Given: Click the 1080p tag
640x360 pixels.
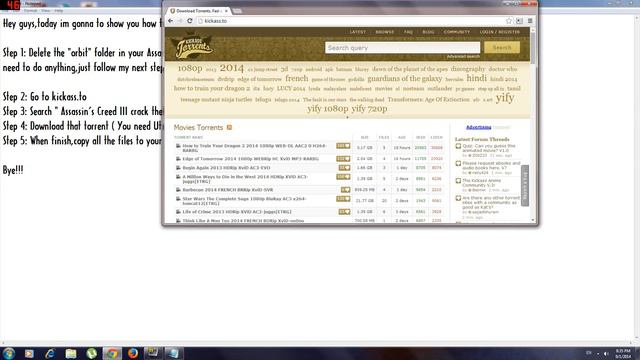Looking at the screenshot, I should tap(190, 69).
